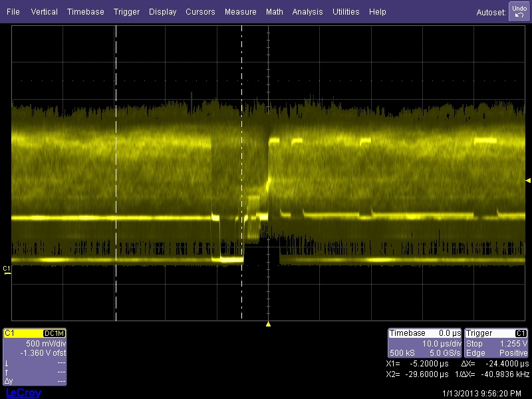532x399 pixels.
Task: Open the Timebase descriptor box showing 10.0 µs/div
Action: click(x=425, y=343)
